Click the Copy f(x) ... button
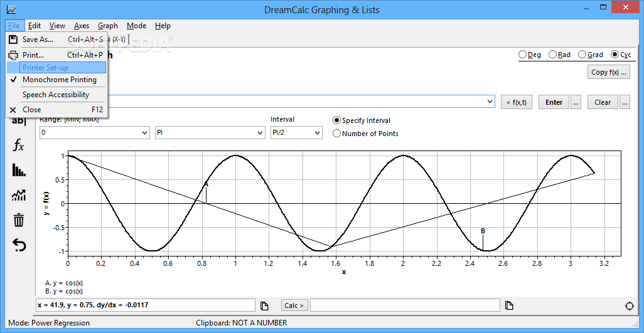Image resolution: width=644 pixels, height=333 pixels. coord(609,72)
